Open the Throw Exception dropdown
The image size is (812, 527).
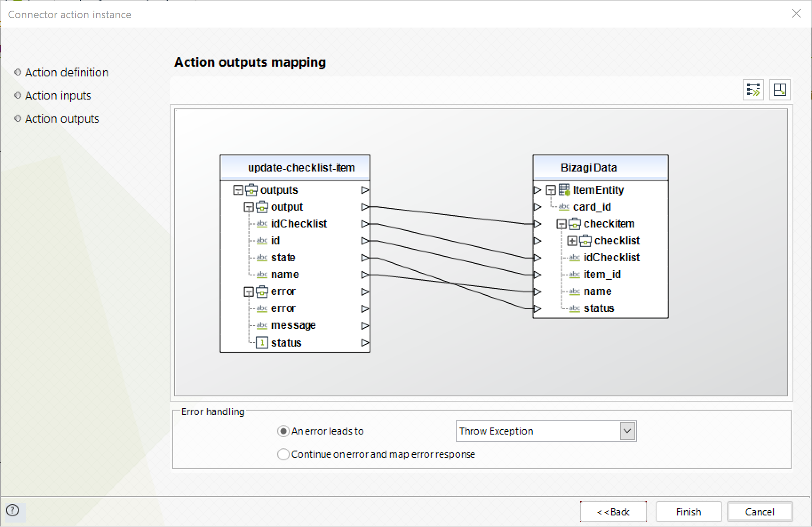pos(627,431)
